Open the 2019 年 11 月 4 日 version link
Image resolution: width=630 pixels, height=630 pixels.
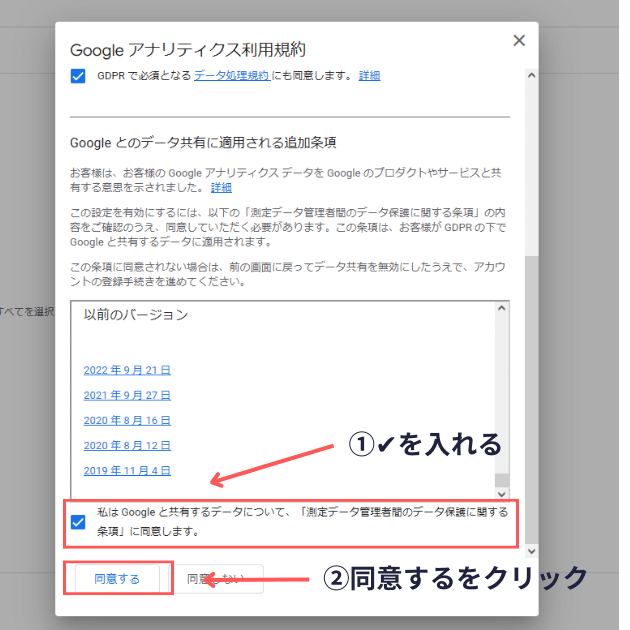127,470
